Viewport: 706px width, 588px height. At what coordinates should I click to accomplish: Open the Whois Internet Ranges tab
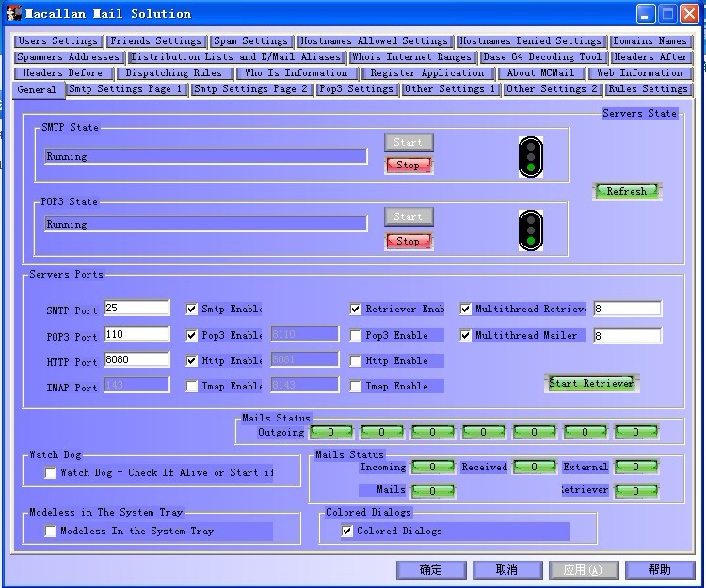coord(411,57)
